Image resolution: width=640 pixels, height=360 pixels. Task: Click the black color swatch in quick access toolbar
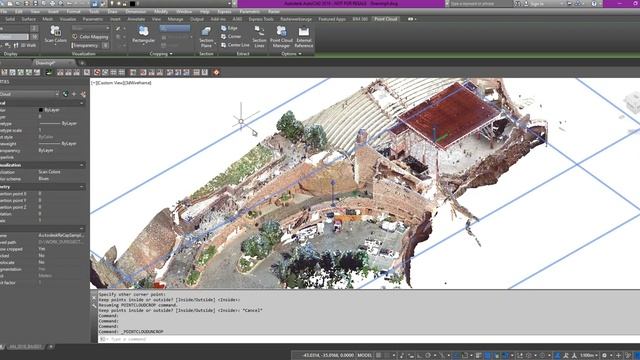[x=132, y=4]
